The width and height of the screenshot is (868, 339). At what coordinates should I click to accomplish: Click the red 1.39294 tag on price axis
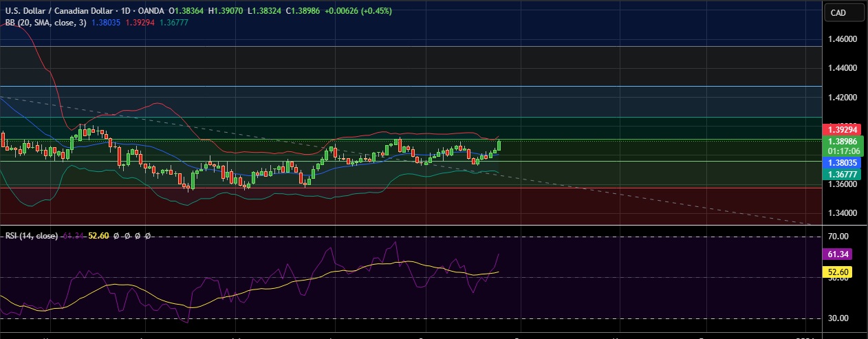pyautogui.click(x=843, y=129)
